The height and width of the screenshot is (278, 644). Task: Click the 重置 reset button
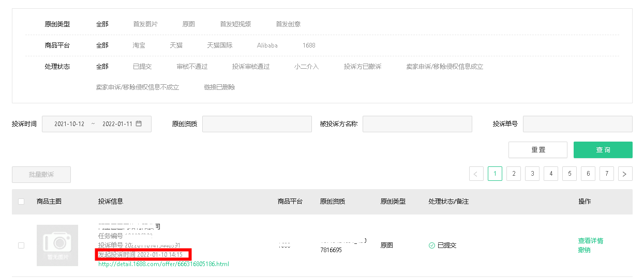(x=538, y=150)
